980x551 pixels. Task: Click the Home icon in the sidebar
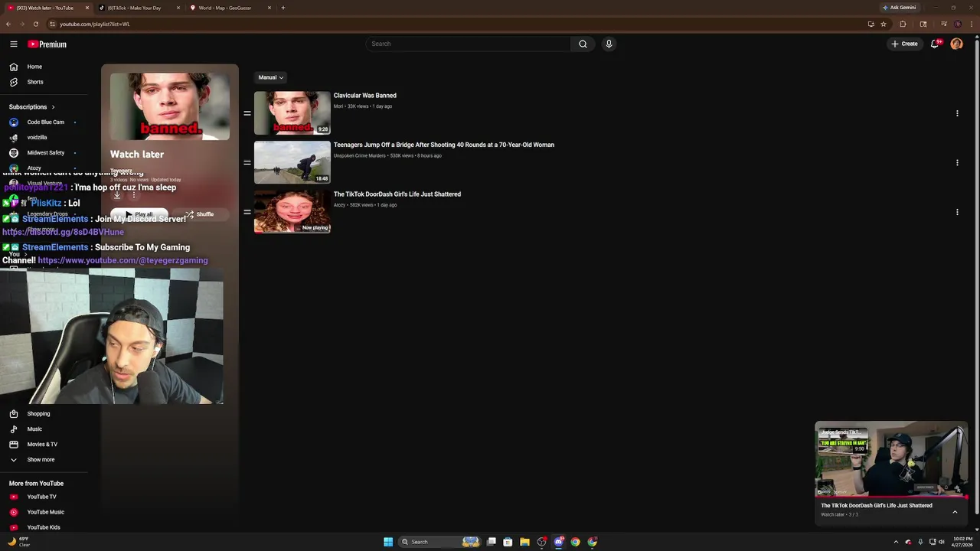pos(13,67)
